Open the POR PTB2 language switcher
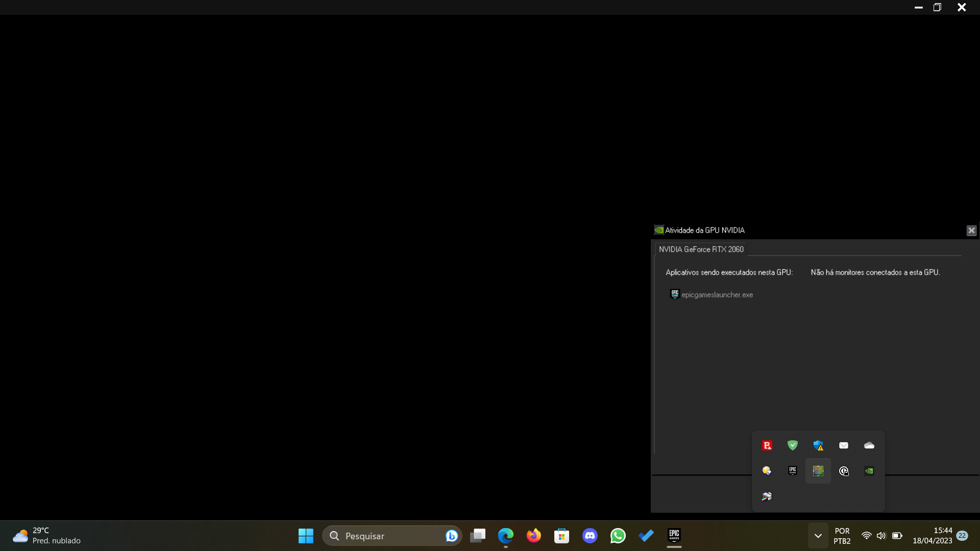The image size is (980, 551). pyautogui.click(x=842, y=536)
